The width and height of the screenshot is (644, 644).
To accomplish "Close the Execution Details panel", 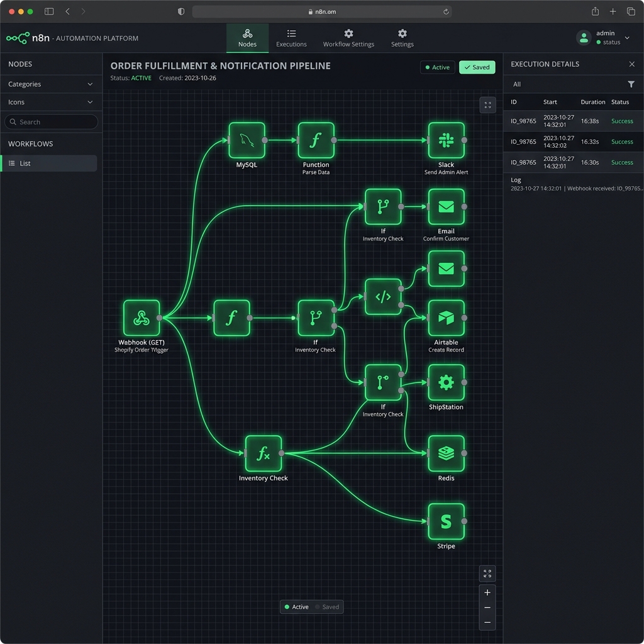I will [x=631, y=64].
